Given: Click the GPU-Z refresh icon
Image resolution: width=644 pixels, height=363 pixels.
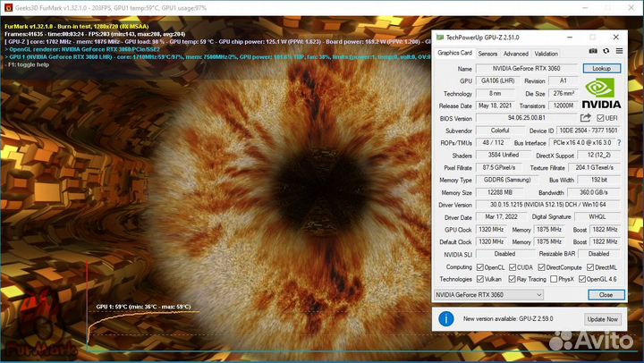Looking at the screenshot, I should (606, 51).
